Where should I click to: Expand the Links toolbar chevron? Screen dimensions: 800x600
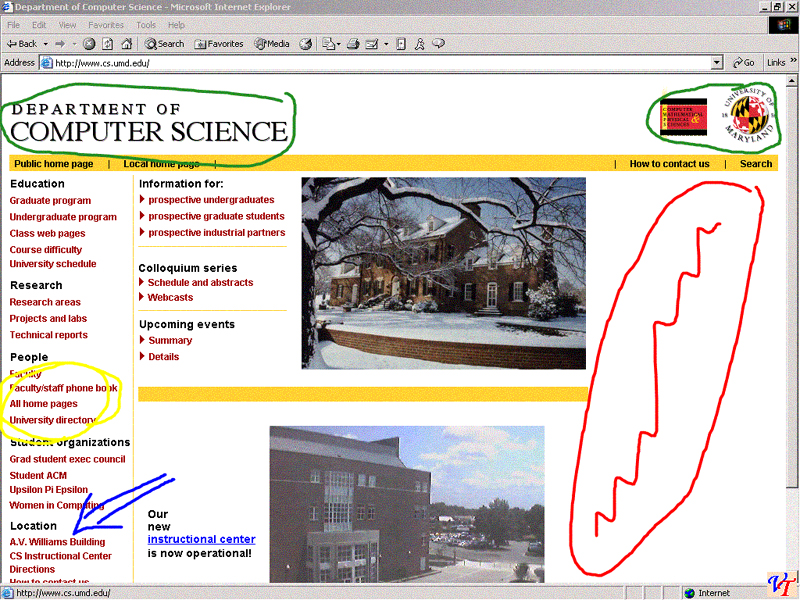click(793, 61)
